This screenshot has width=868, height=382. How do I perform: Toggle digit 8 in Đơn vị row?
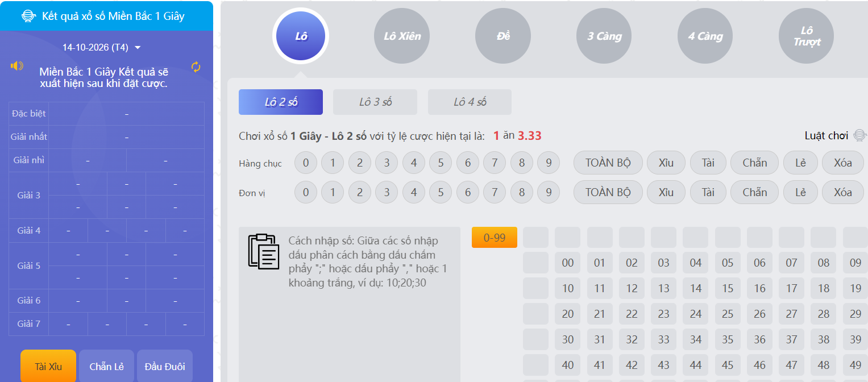click(x=522, y=192)
